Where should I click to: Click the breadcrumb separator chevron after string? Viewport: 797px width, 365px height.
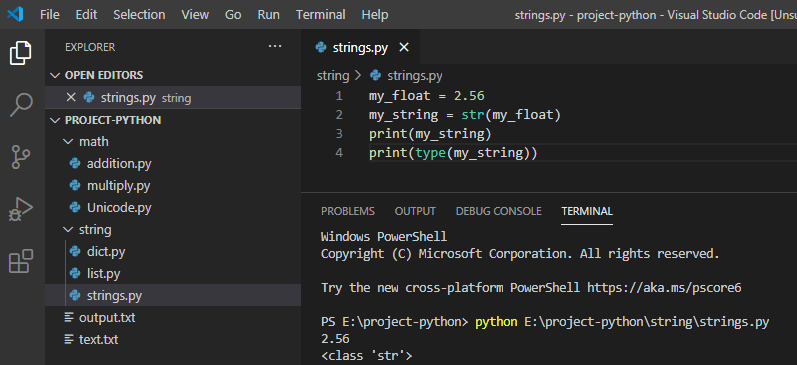(358, 76)
